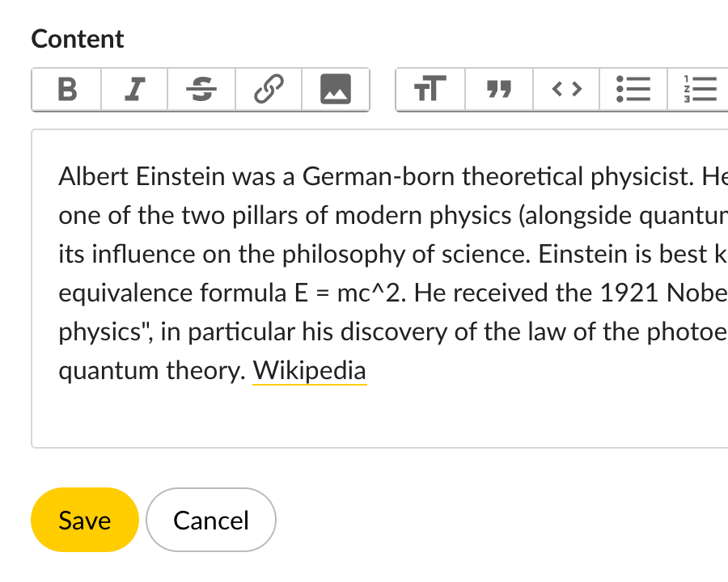This screenshot has width=728, height=582.
Task: Click the word 'German-born' in paragraph
Action: [368, 177]
